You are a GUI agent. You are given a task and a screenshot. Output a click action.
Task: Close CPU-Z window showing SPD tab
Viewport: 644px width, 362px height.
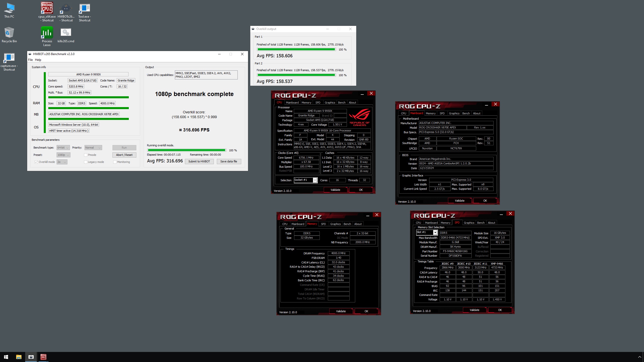(x=510, y=213)
